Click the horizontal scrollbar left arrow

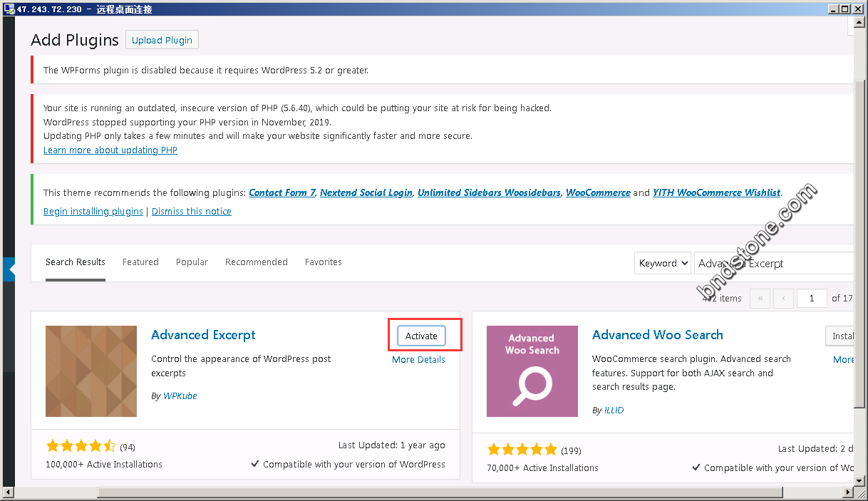[8, 492]
